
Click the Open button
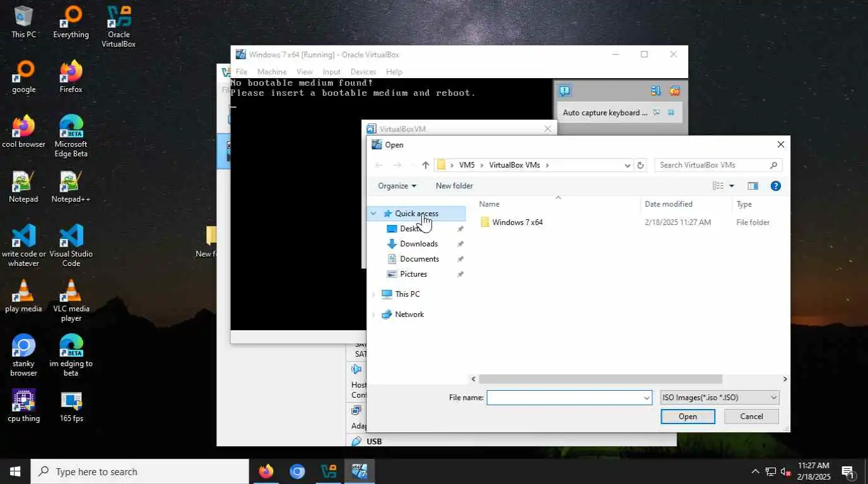pyautogui.click(x=688, y=417)
